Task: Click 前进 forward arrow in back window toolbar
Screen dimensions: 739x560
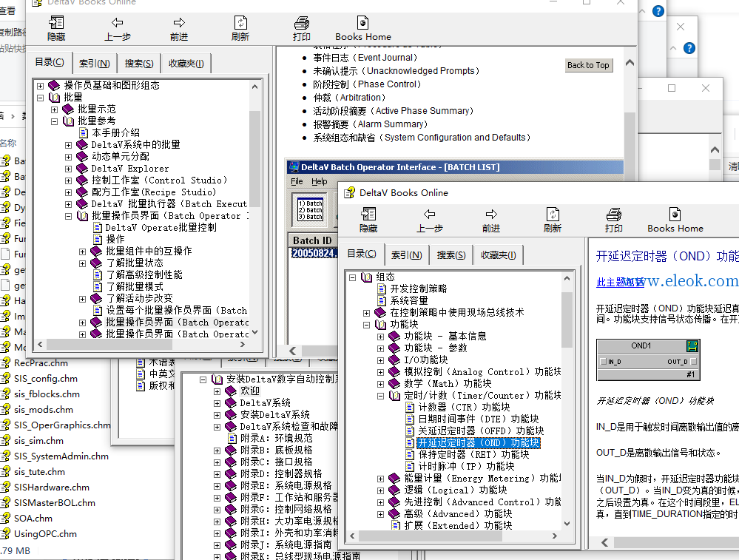Action: [x=178, y=23]
